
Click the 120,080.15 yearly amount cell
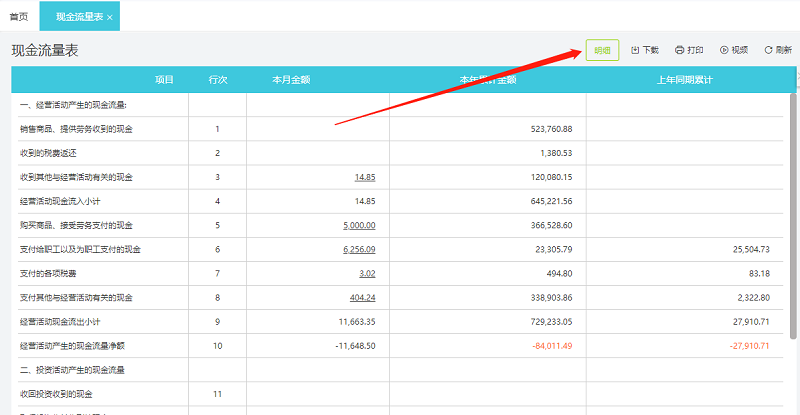551,177
